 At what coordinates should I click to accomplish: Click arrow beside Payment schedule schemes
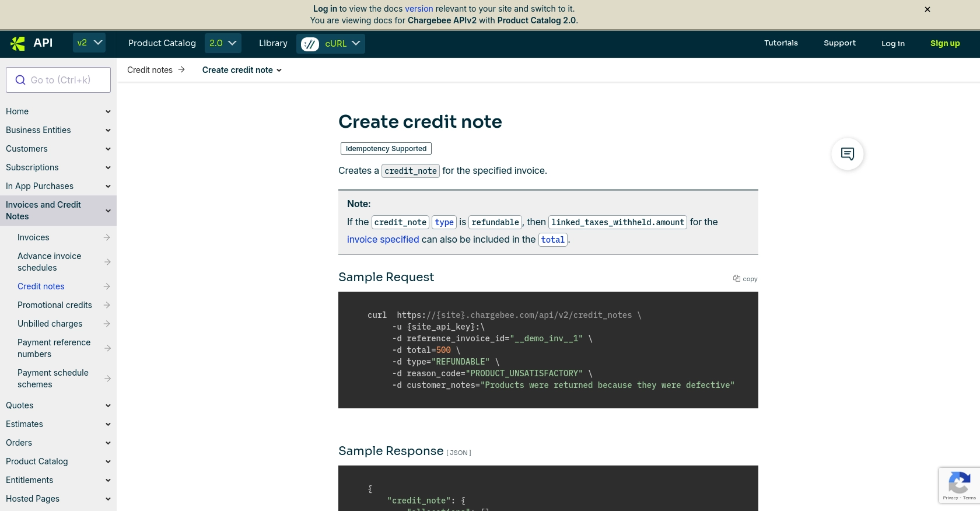[107, 379]
